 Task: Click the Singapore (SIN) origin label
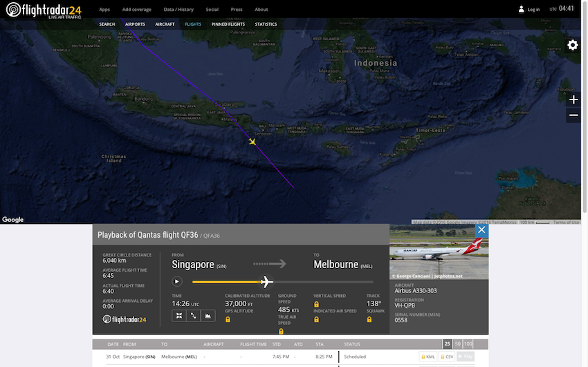click(x=199, y=265)
